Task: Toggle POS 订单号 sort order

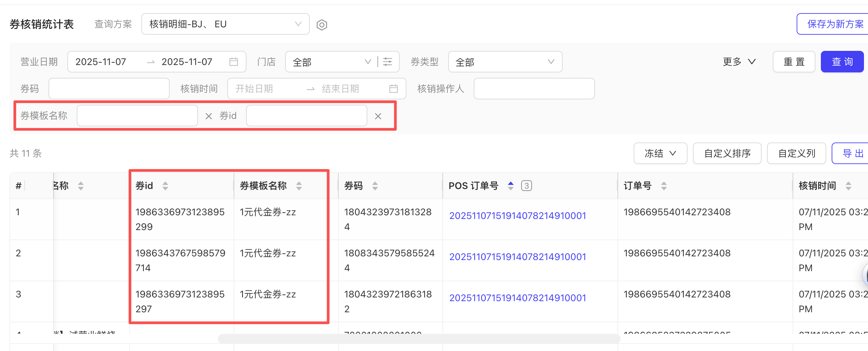Action: pos(510,186)
